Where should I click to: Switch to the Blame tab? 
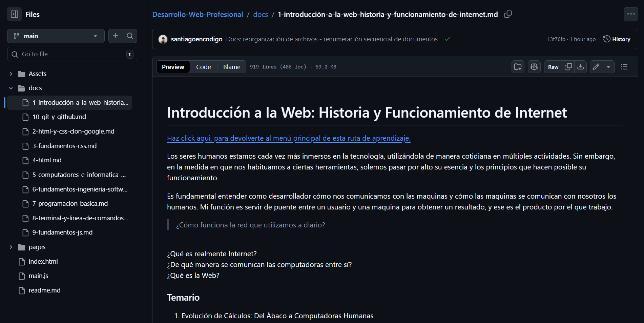[231, 67]
